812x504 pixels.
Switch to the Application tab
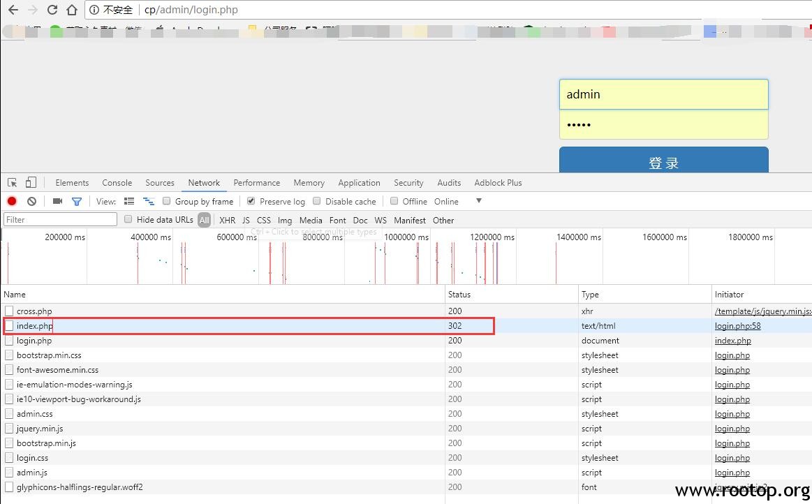[359, 183]
